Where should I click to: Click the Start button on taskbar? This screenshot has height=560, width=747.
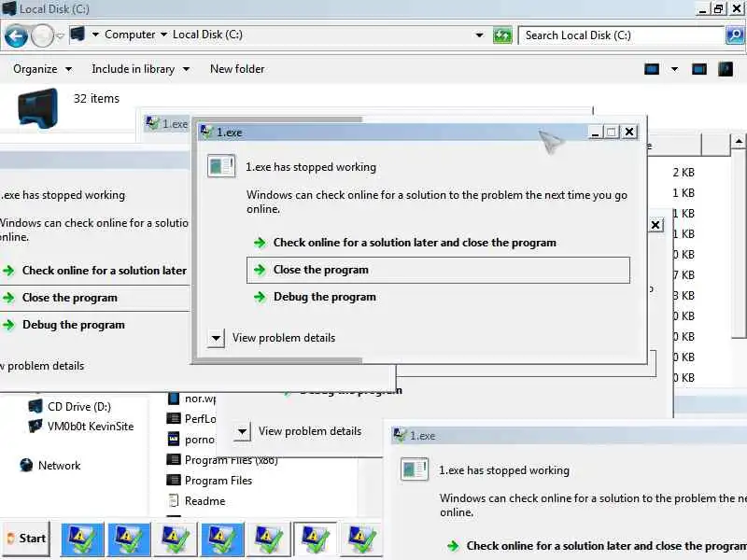(27, 539)
